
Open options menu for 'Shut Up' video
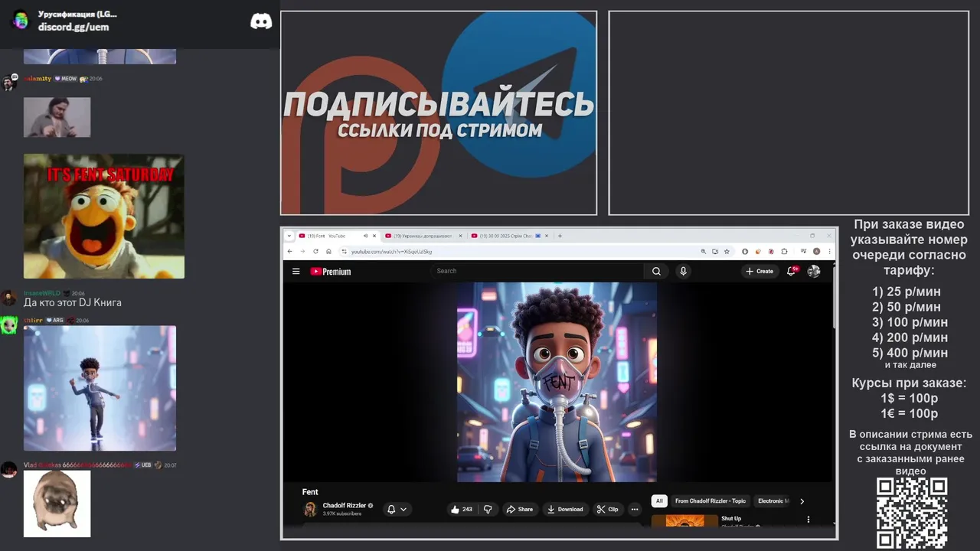[808, 520]
